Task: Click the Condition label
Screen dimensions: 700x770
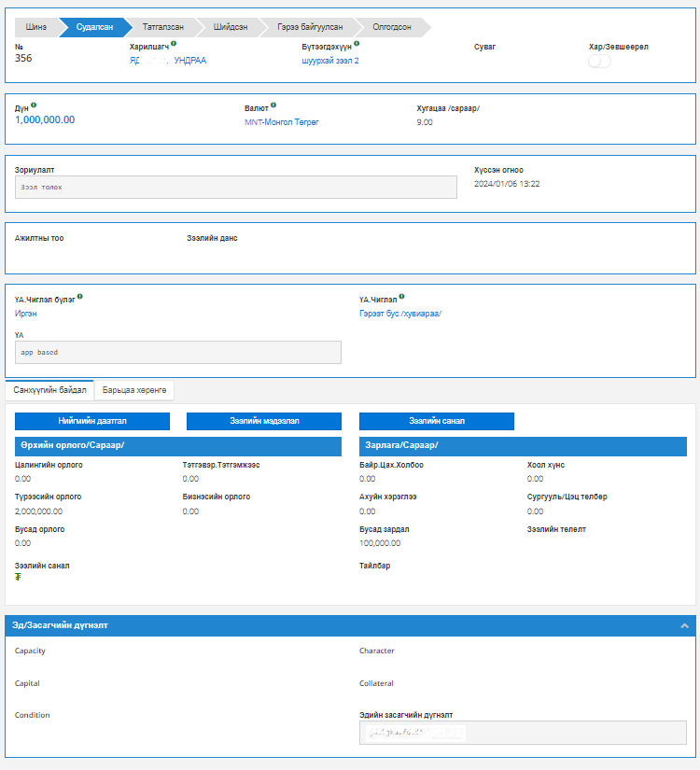Action: [32, 716]
